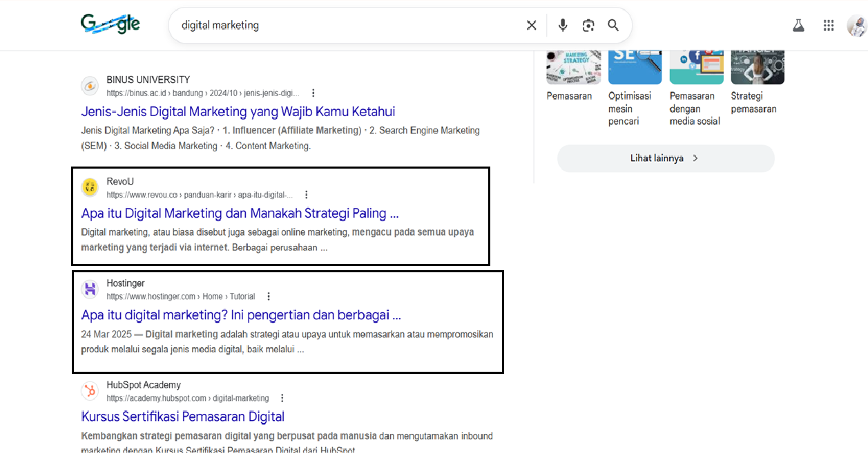Open Google Lens image search
868x454 pixels.
click(588, 26)
